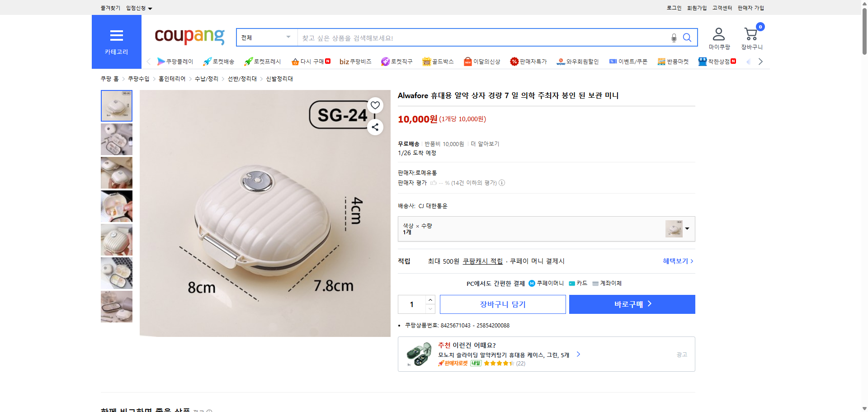Viewport: 868px width, 412px height.
Task: Click the 혜택보기 benefits link
Action: 675,261
